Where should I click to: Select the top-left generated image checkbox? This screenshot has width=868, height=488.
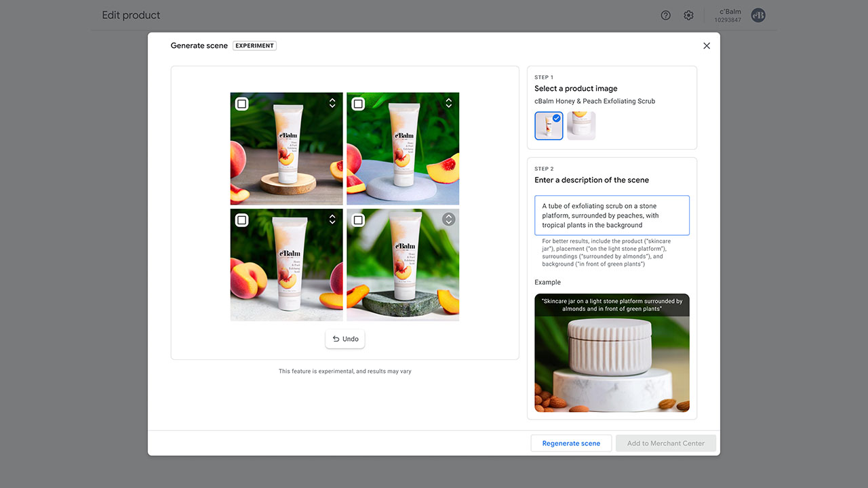pos(241,104)
